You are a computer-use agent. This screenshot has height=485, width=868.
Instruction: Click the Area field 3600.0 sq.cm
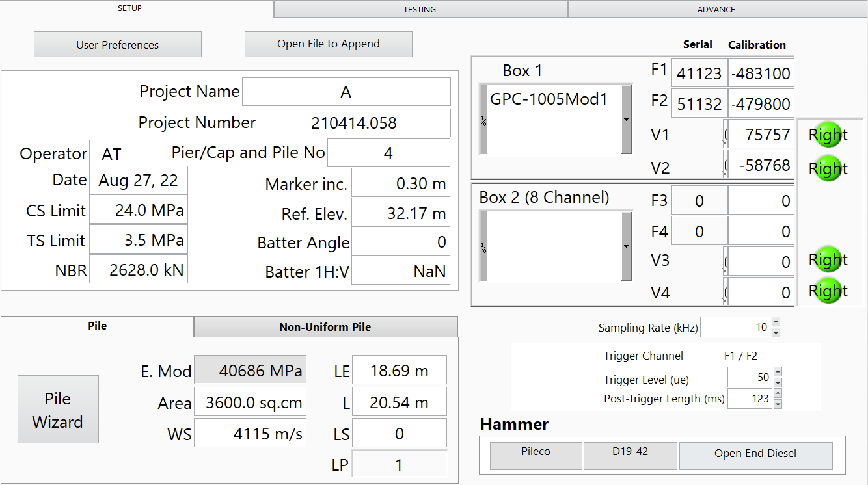[251, 403]
